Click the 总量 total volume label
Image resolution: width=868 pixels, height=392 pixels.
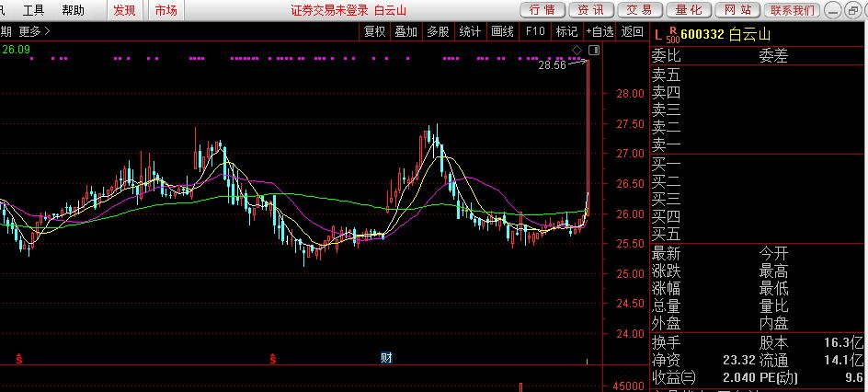click(x=666, y=306)
